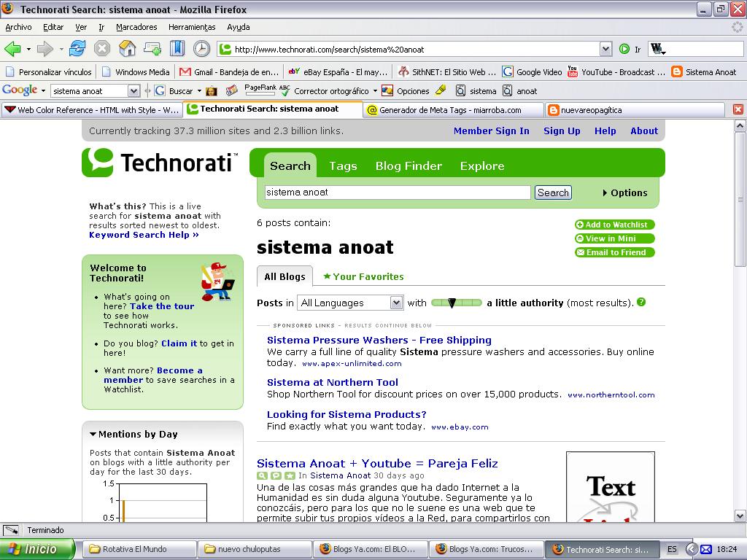Open a new tab from toolbar

tap(152, 49)
